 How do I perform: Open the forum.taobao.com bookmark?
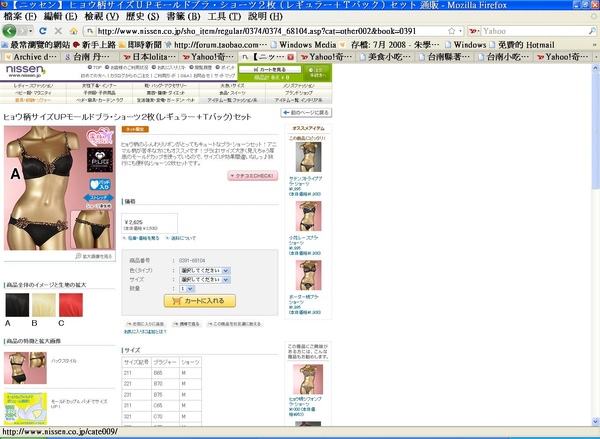(216, 45)
